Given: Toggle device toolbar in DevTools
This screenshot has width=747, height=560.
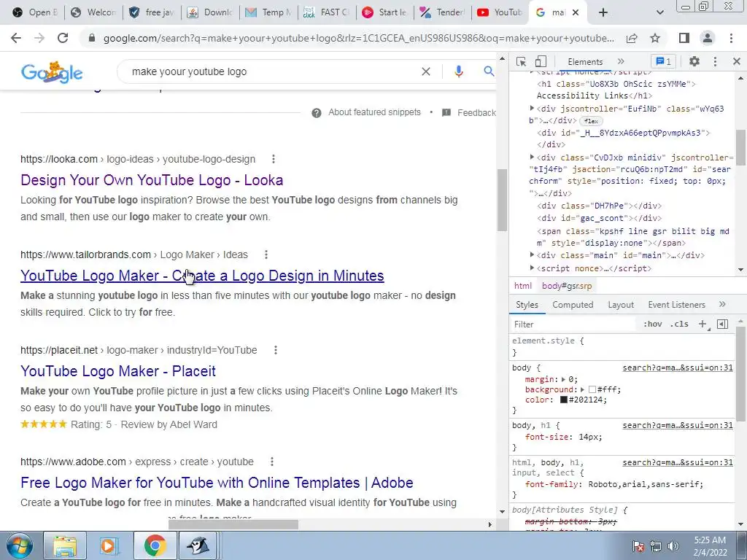Looking at the screenshot, I should click(541, 62).
